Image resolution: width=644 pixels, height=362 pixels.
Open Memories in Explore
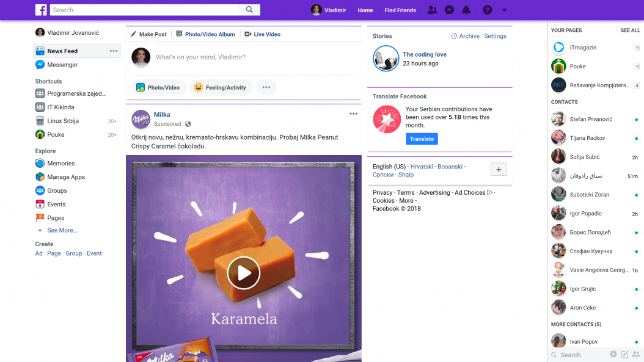(x=56, y=163)
